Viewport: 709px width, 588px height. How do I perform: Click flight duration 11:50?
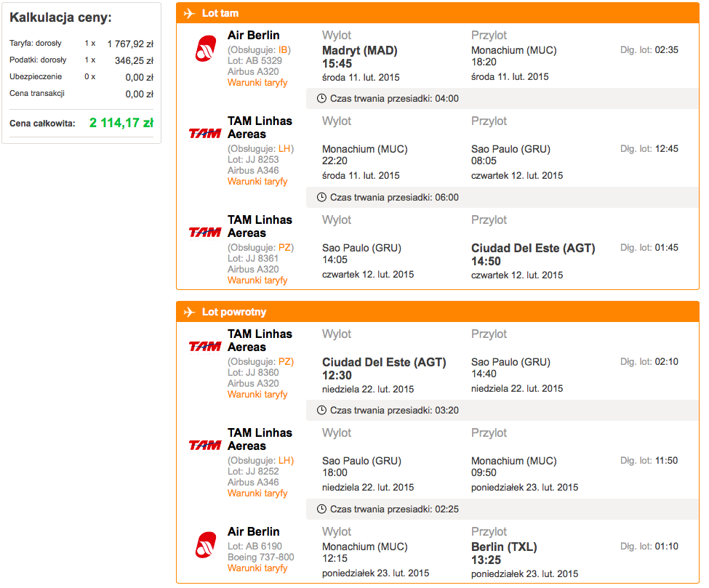coord(667,461)
